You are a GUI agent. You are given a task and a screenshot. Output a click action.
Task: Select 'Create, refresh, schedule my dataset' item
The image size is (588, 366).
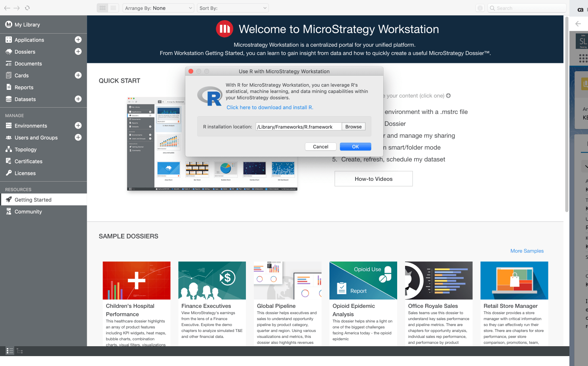click(393, 159)
